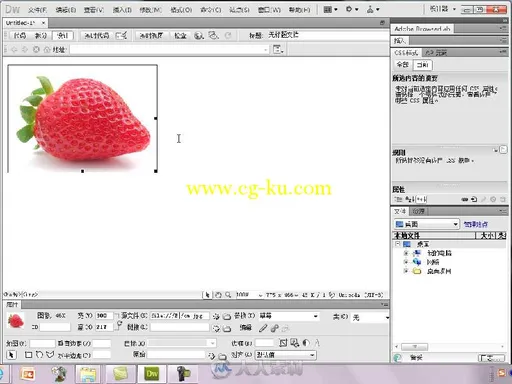The height and width of the screenshot is (384, 512).
Task: Expand the computer tree node
Action: pos(406,253)
